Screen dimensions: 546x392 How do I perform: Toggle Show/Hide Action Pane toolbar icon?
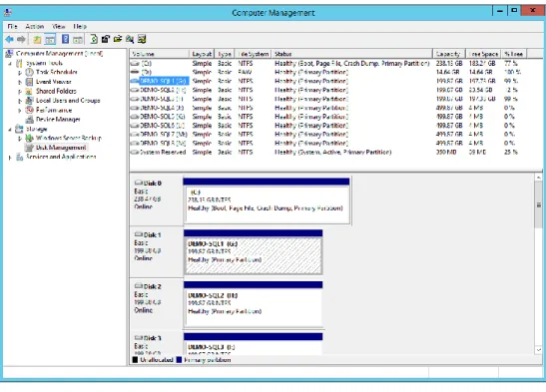(x=78, y=39)
